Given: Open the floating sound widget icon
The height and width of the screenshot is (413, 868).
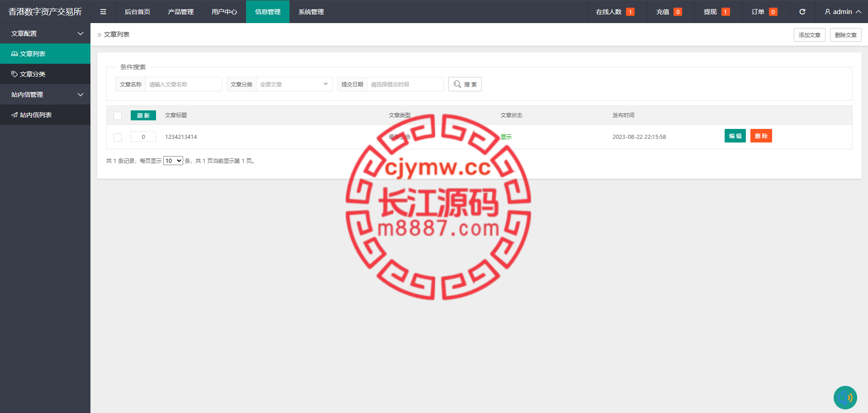Looking at the screenshot, I should (x=845, y=398).
